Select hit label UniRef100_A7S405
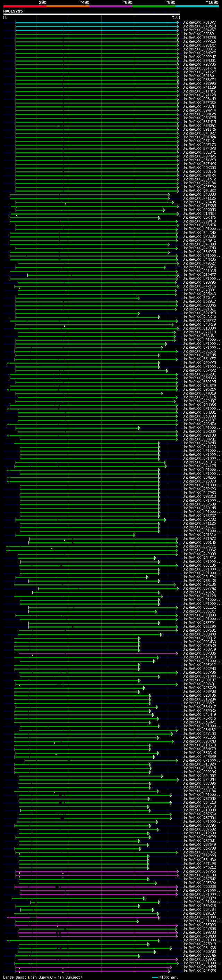222x980 pixels. [x=199, y=202]
